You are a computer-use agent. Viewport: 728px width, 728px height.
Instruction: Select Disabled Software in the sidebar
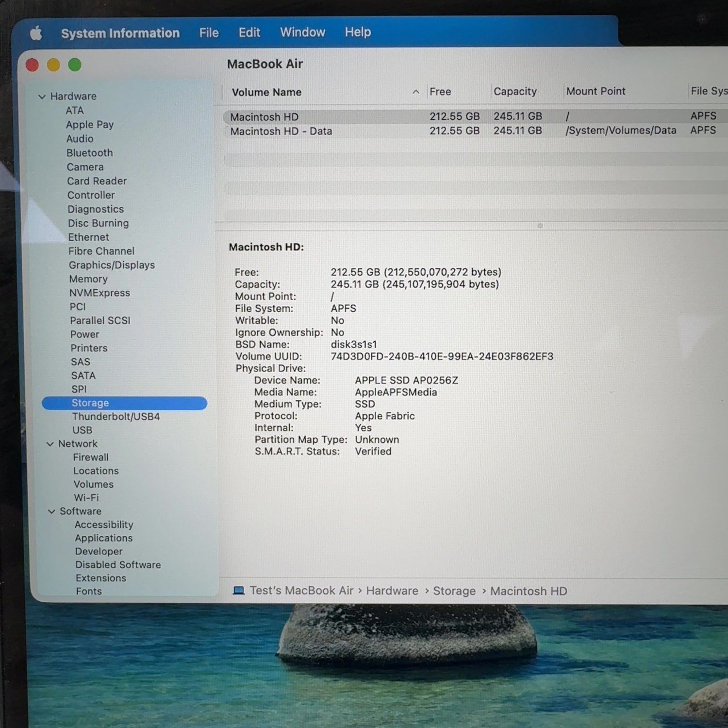[118, 565]
